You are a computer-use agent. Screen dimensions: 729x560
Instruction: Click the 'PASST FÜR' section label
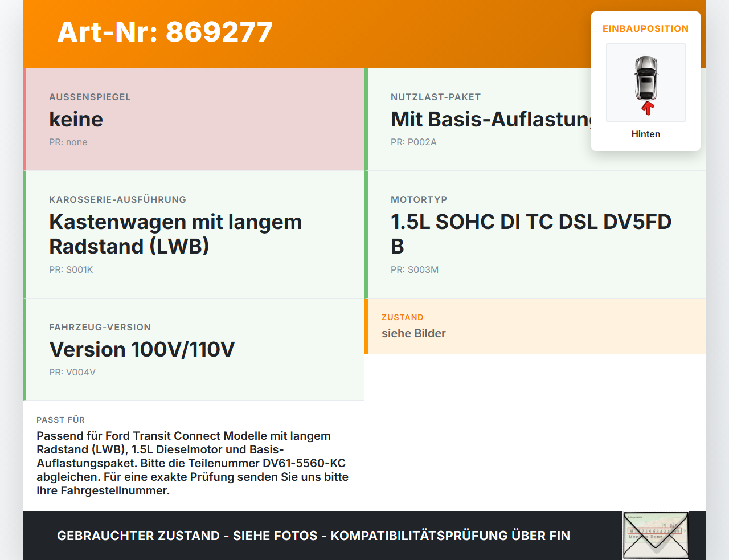(60, 420)
